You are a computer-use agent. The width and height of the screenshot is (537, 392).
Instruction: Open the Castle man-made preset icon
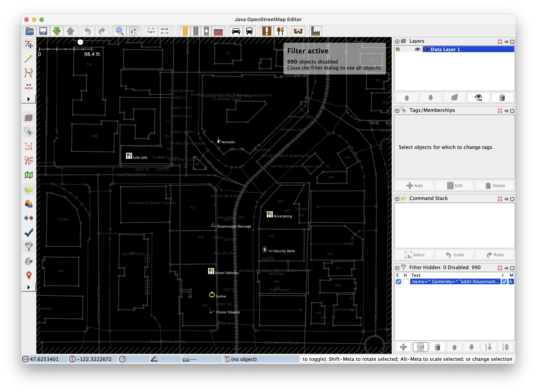click(298, 31)
